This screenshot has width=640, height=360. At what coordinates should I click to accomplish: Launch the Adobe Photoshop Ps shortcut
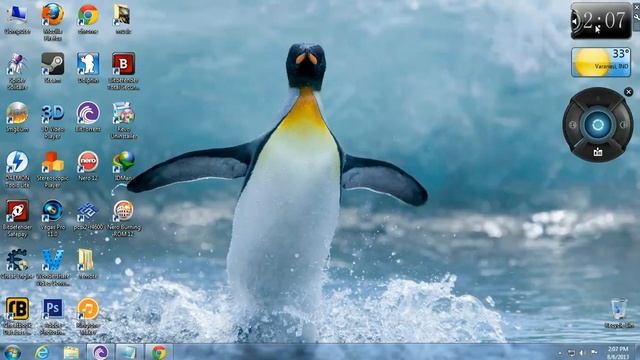tap(53, 316)
